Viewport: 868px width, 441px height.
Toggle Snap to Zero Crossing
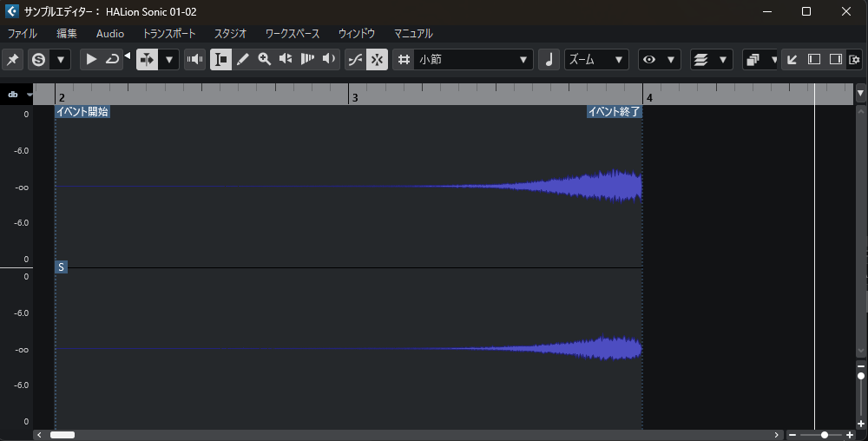click(355, 59)
